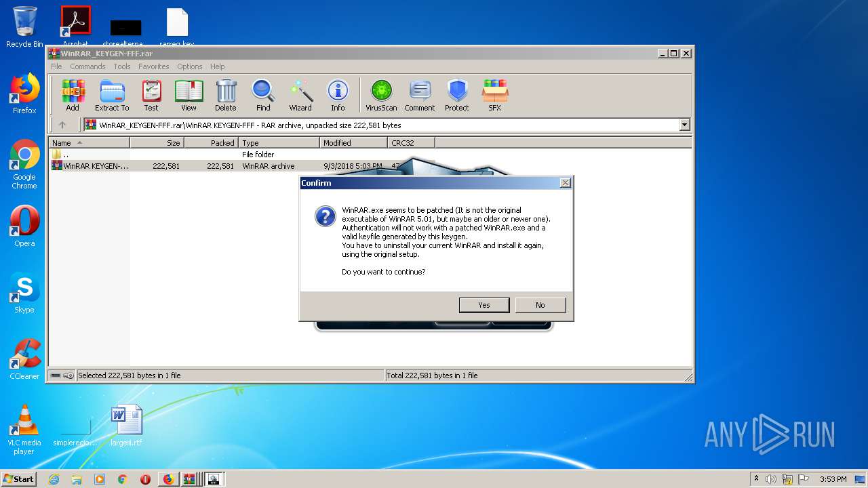Viewport: 868px width, 488px height.
Task: Open the Tools menu
Action: click(122, 66)
